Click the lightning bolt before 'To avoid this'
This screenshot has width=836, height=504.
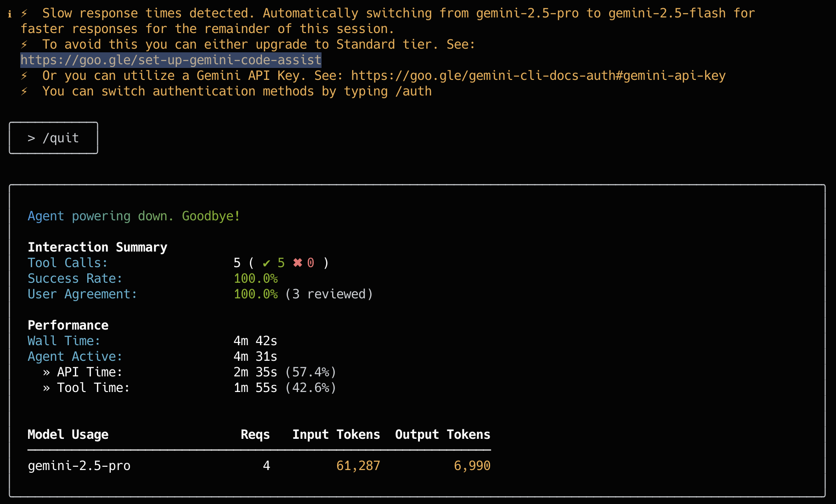(24, 45)
